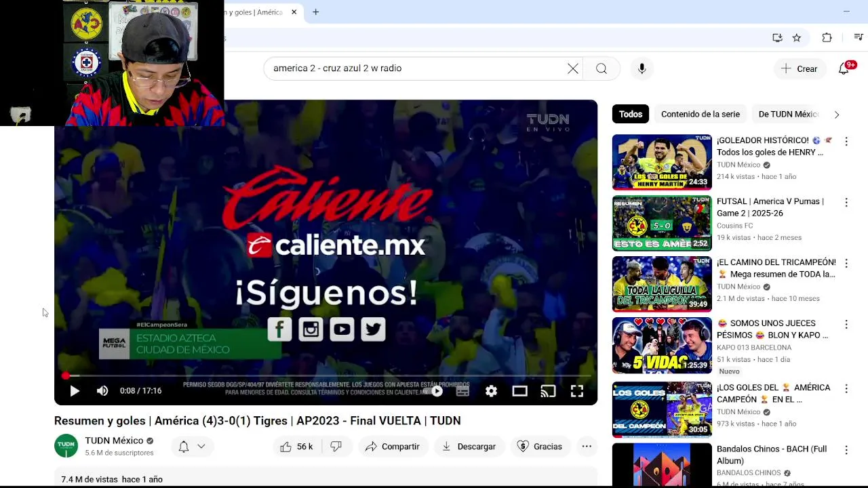Select the De TUDN México chip

click(789, 114)
